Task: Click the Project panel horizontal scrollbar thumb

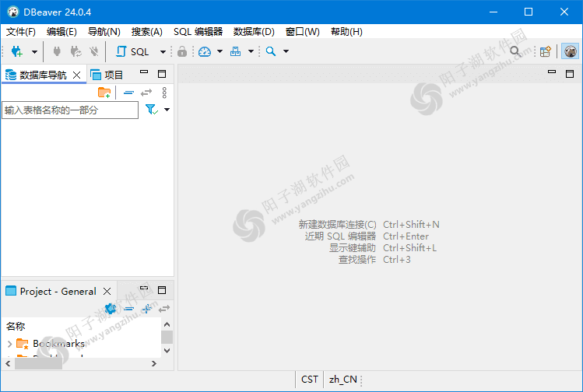Action: coord(38,364)
